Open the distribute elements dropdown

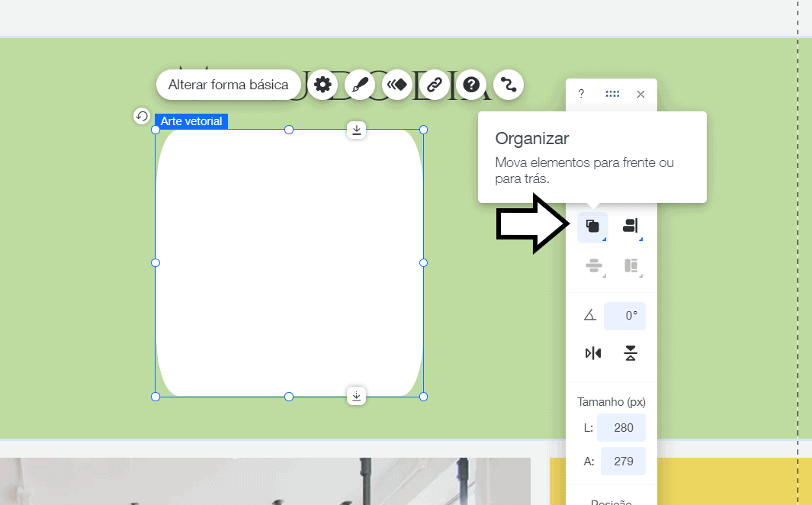click(x=594, y=265)
